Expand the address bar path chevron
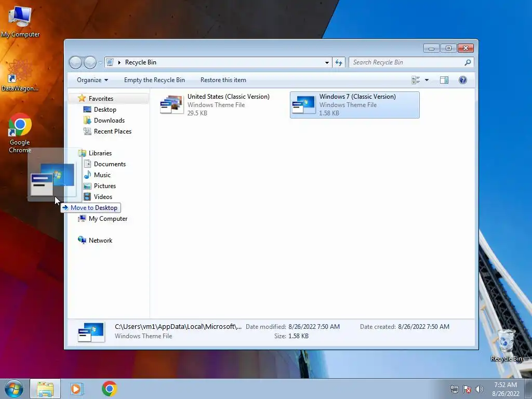The width and height of the screenshot is (532, 399). tap(119, 62)
